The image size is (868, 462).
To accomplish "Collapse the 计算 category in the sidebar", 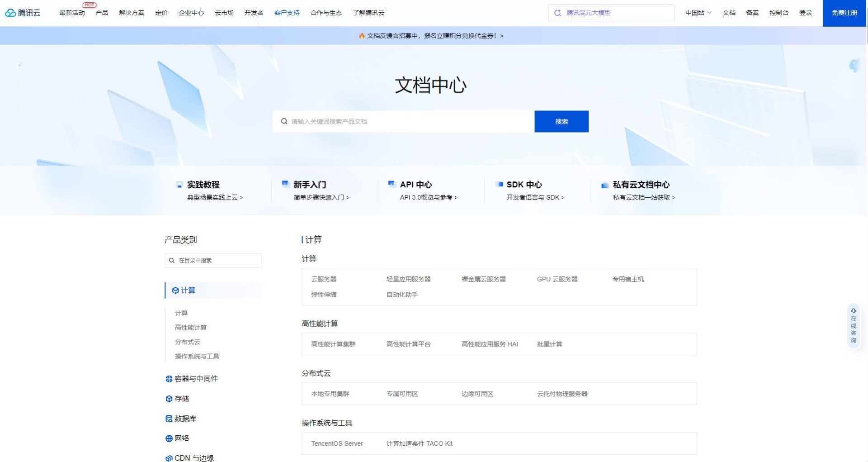I will [x=187, y=291].
